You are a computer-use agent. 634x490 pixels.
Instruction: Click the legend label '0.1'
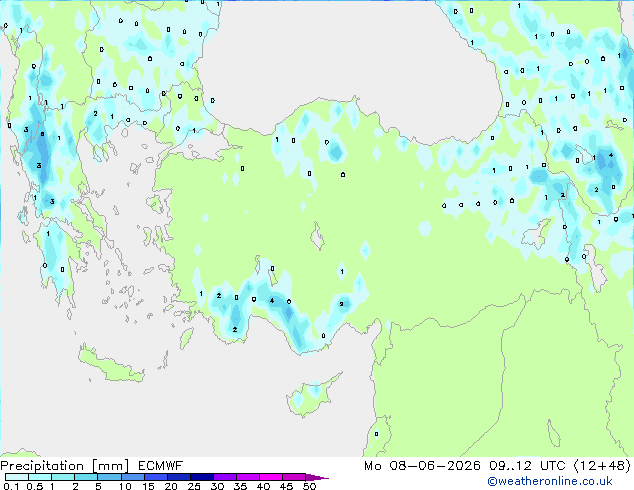point(11,486)
